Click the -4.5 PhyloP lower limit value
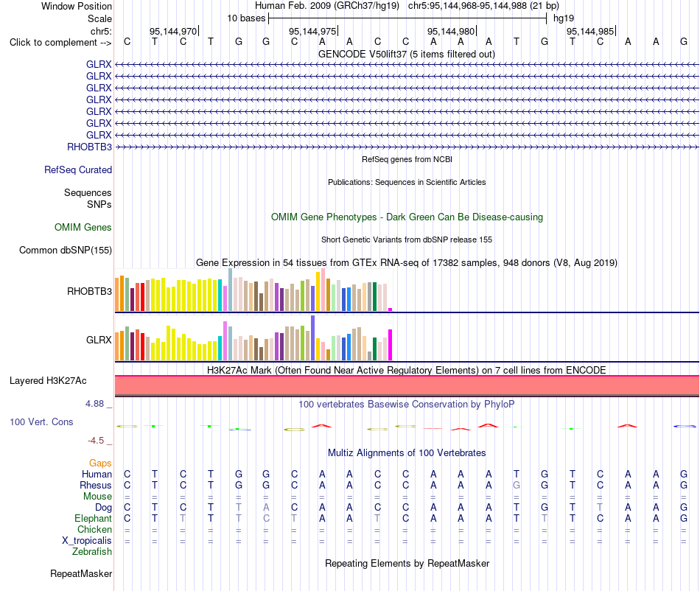Screen dimensions: 700x591 point(96,441)
